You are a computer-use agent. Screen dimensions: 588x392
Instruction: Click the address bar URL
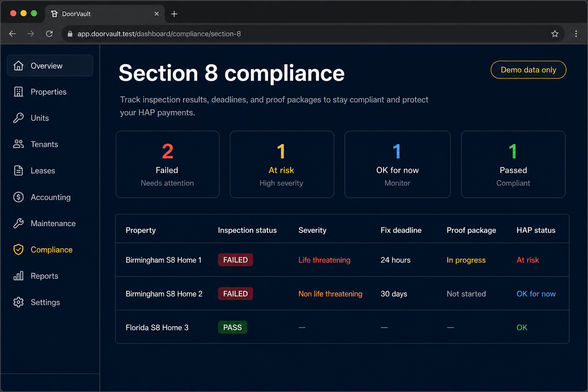[159, 34]
